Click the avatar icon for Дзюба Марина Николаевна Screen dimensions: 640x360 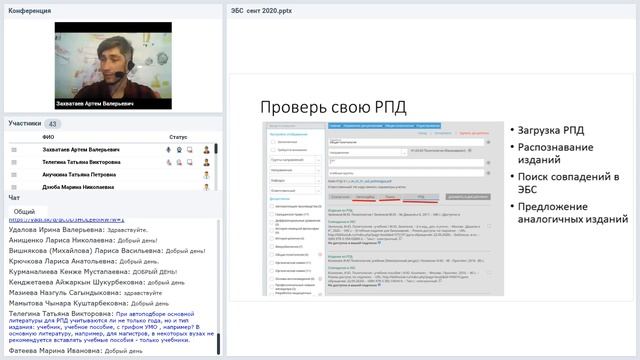pos(207,187)
